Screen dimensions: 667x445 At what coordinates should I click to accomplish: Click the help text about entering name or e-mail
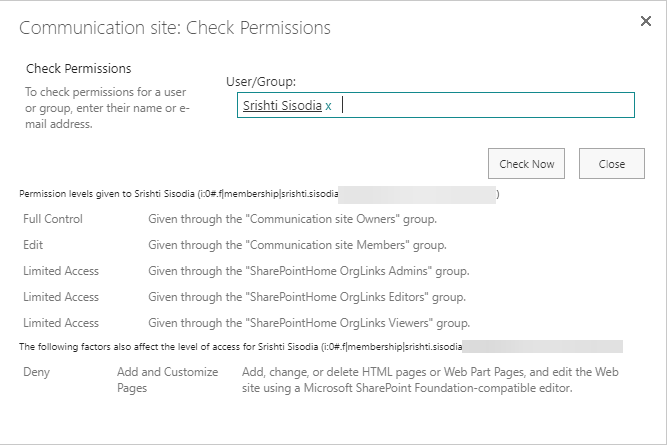[x=107, y=108]
